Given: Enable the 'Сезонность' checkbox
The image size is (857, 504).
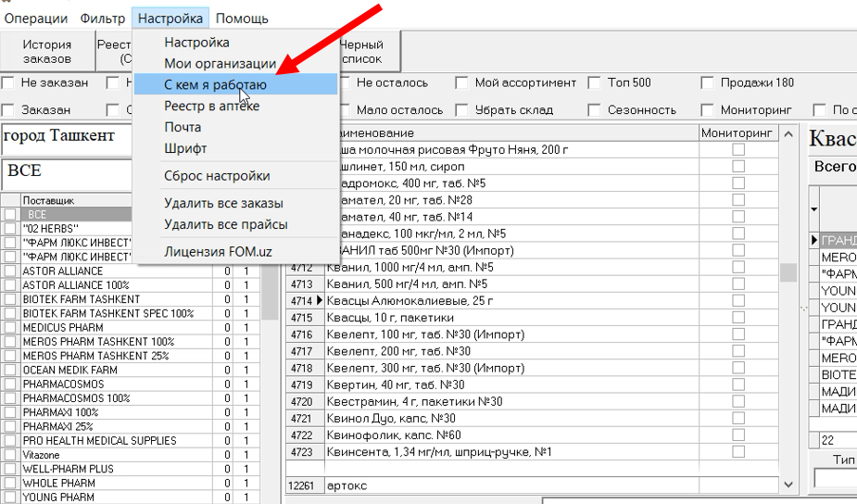Looking at the screenshot, I should pos(595,110).
